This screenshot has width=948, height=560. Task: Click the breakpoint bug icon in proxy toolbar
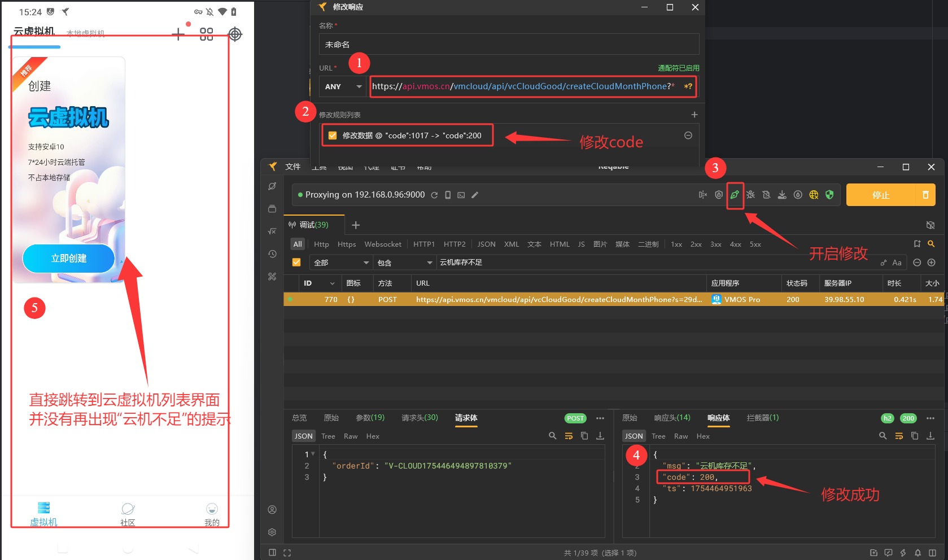pos(750,195)
